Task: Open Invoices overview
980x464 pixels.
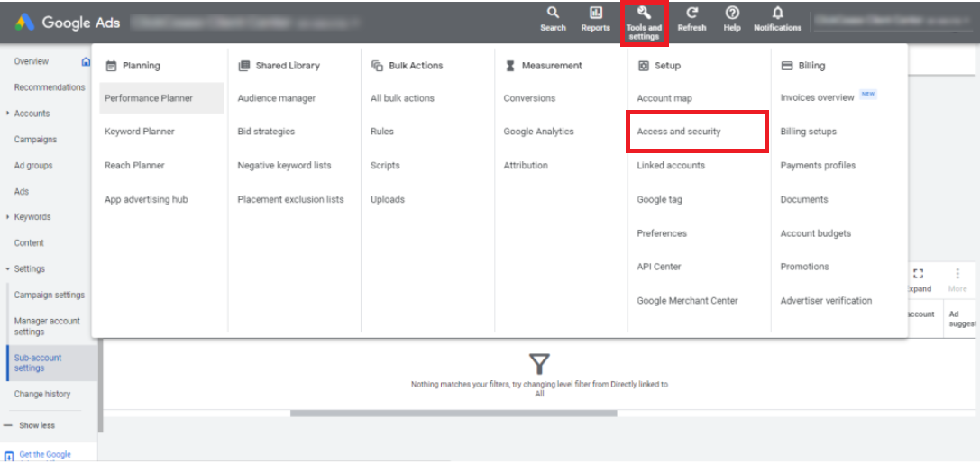Action: point(817,97)
